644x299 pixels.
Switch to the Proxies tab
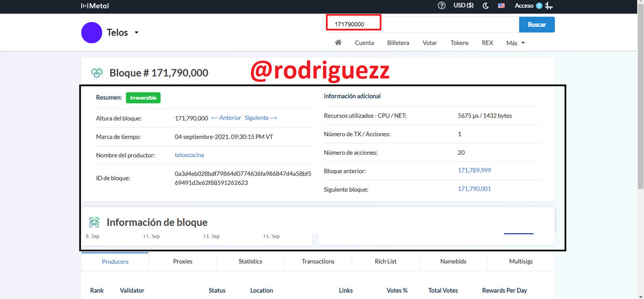(183, 261)
